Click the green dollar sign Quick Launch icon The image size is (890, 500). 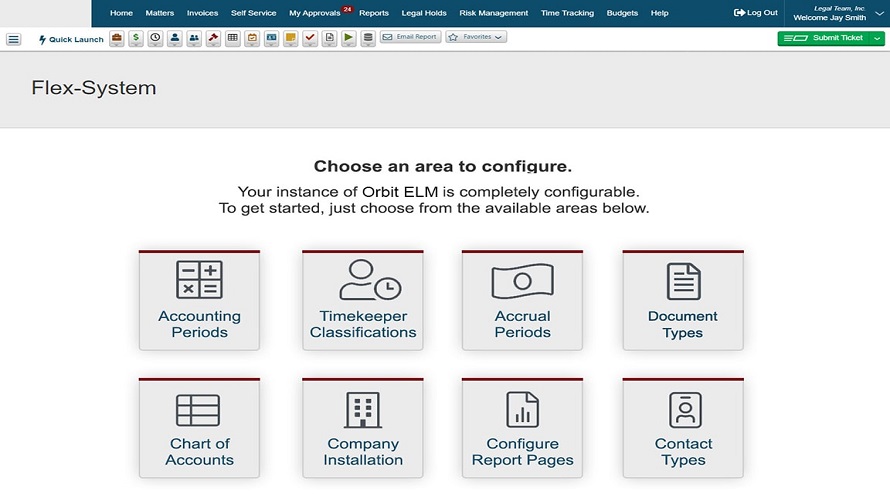136,39
